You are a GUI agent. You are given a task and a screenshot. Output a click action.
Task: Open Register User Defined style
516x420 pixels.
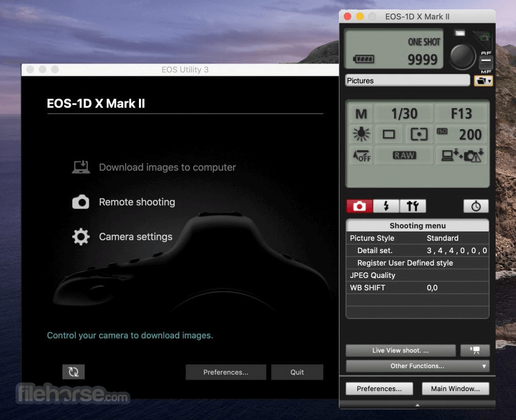click(417, 262)
